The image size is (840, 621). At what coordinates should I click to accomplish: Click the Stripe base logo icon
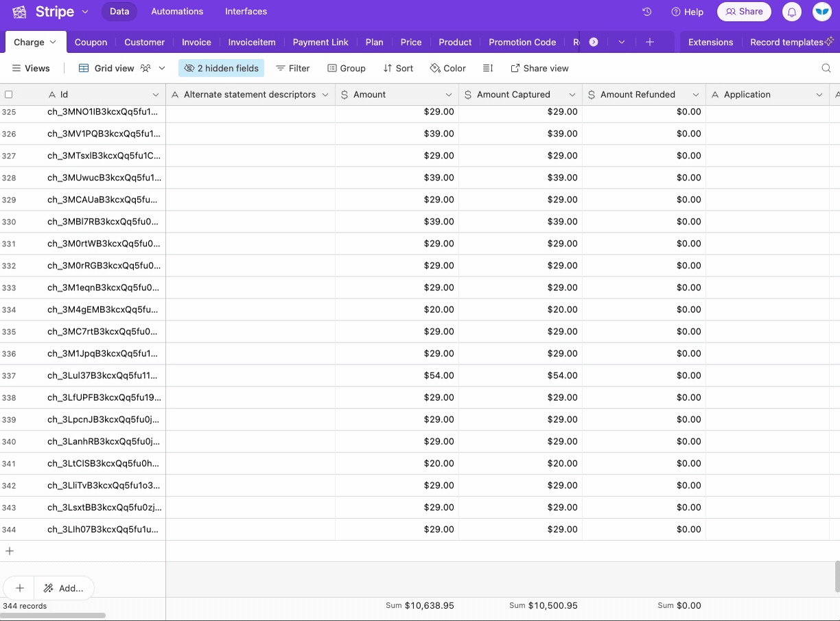19,12
